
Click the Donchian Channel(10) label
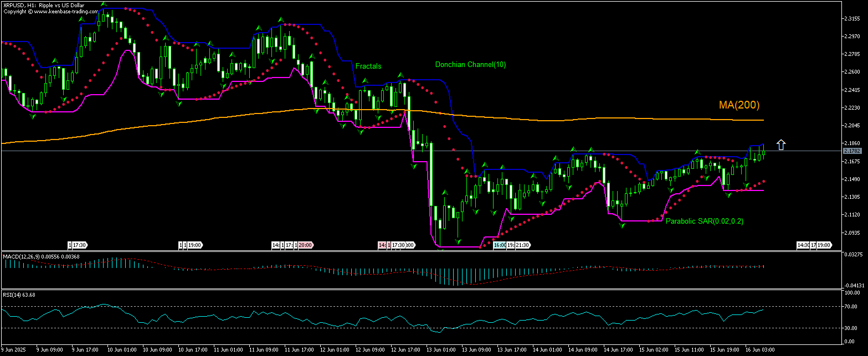coord(470,65)
